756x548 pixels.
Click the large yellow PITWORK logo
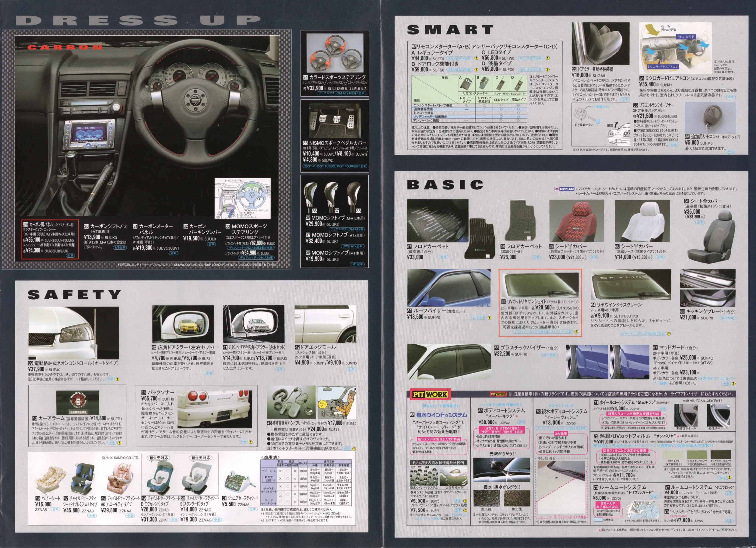point(430,394)
